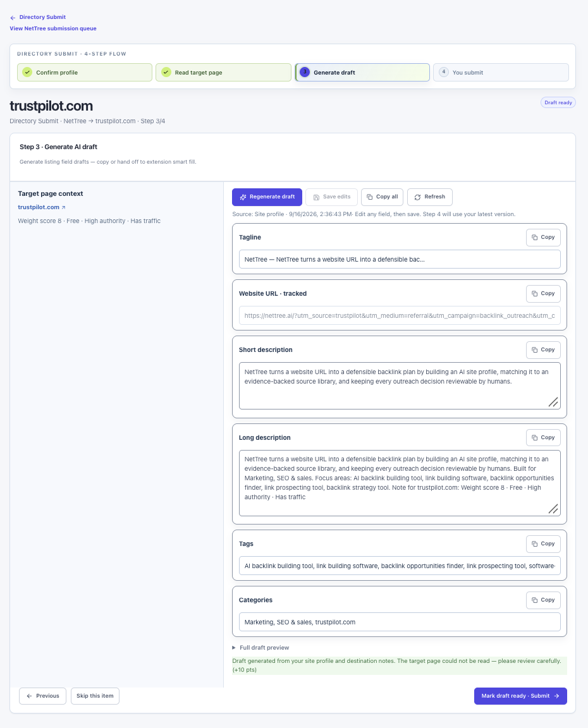Click the copy icon in Tagline Copy button

pyautogui.click(x=535, y=237)
